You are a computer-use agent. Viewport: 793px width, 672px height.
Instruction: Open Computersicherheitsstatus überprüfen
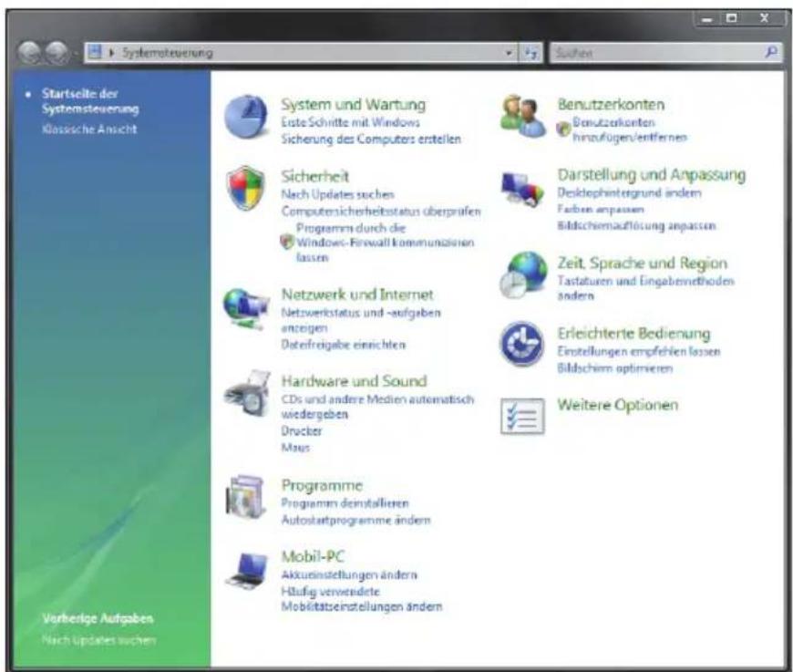(x=381, y=211)
